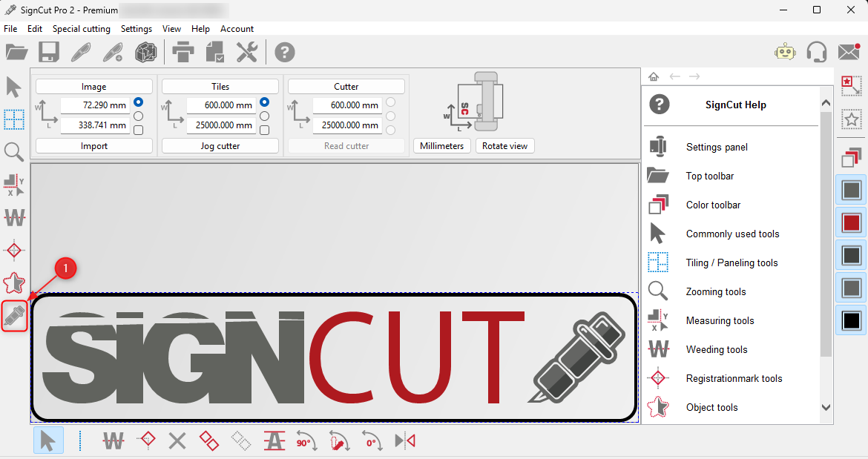Click the rotate 90° icon in bottom toolbar

[x=306, y=440]
